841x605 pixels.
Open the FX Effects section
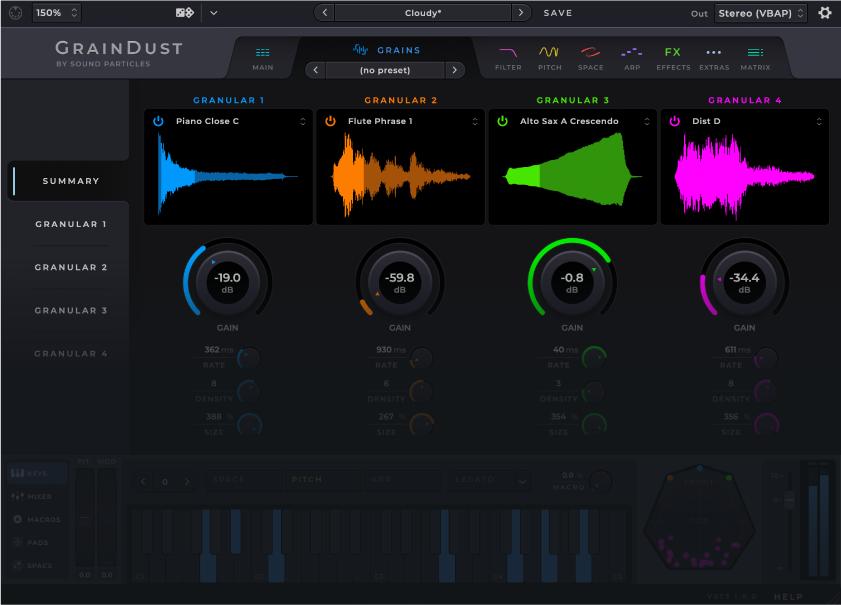673,58
